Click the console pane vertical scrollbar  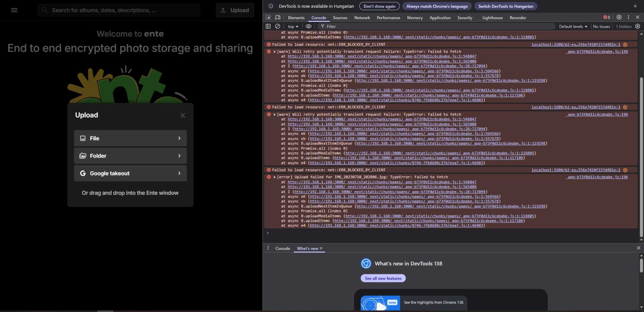[x=641, y=157]
